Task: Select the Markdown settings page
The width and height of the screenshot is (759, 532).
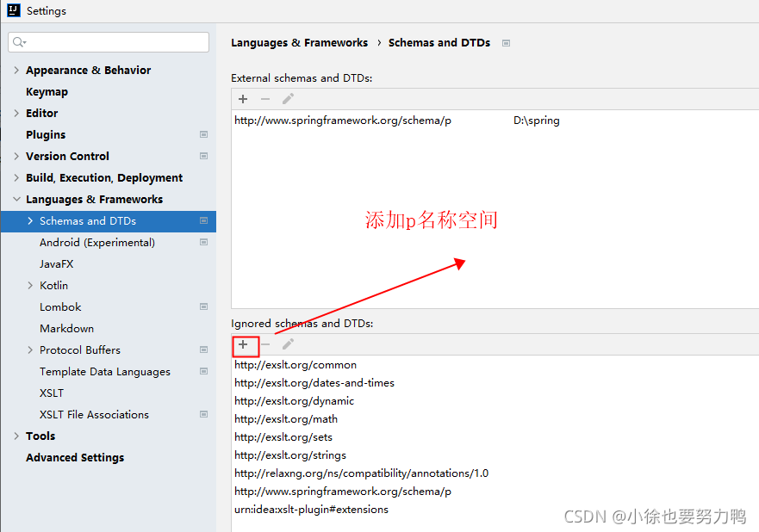Action: point(67,328)
